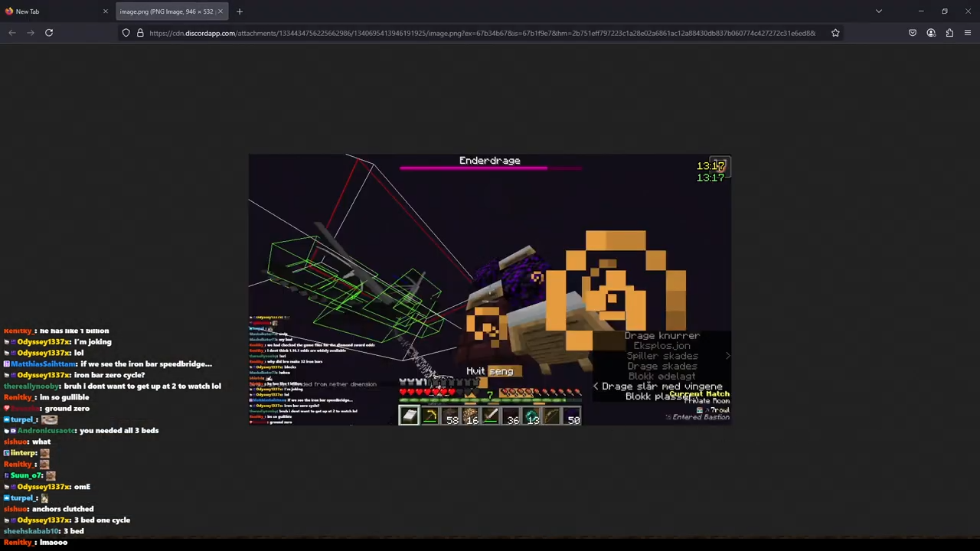Click the Suun_o7 emote chat line
The width and height of the screenshot is (980, 551).
point(30,475)
